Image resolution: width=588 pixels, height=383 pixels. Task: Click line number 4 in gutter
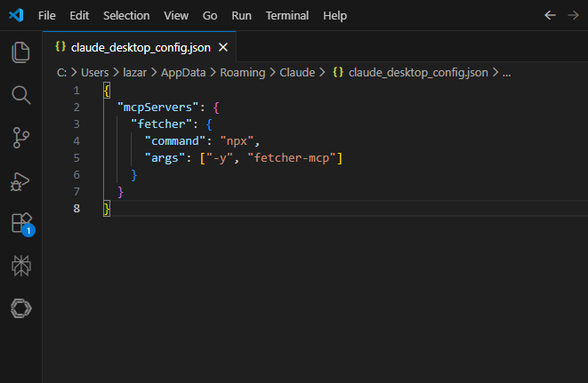[77, 141]
